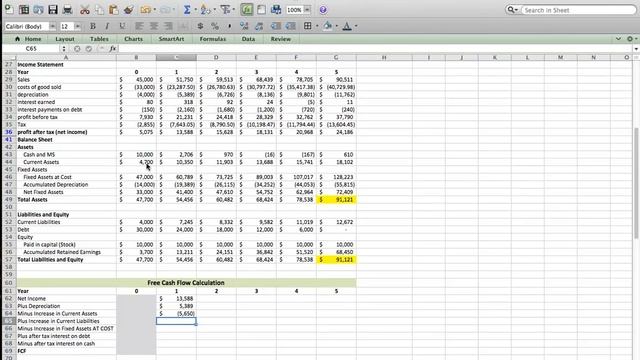Center text alignment icon
The image size is (640, 360).
click(x=154, y=26)
